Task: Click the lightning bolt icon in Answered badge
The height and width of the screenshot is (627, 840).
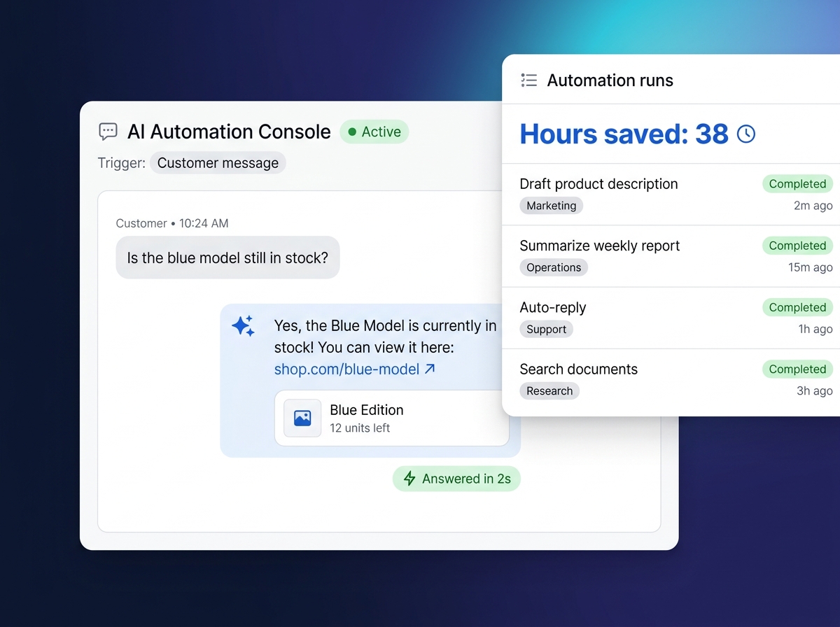Action: 409,479
